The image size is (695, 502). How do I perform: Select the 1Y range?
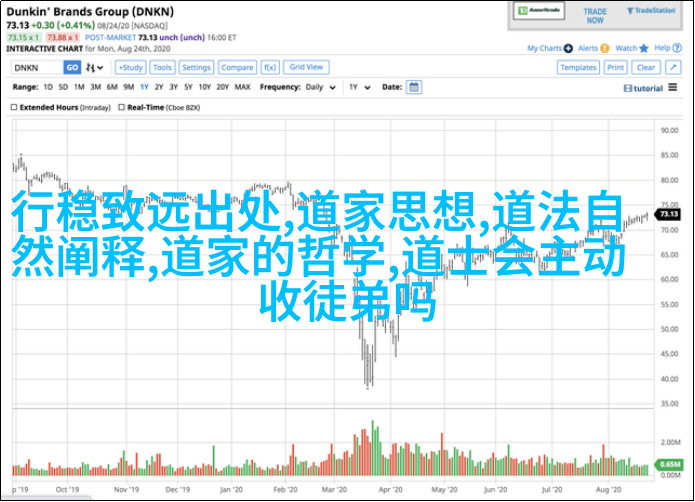[144, 87]
